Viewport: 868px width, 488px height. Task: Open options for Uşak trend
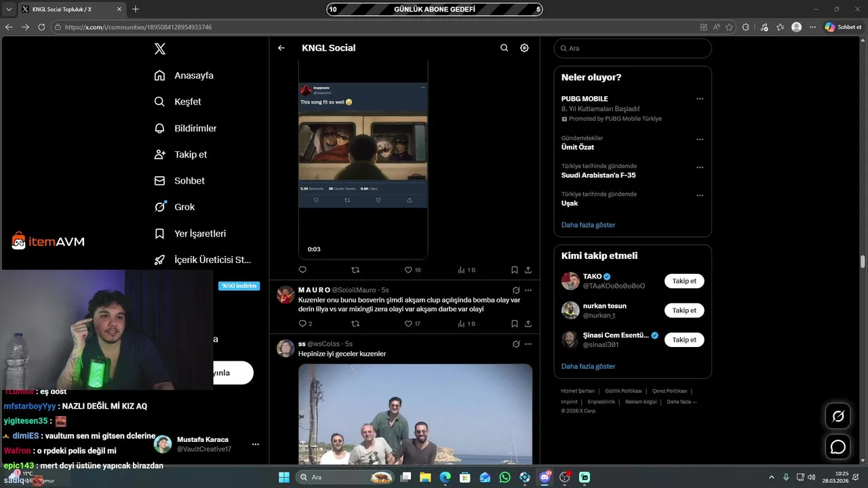coord(700,196)
